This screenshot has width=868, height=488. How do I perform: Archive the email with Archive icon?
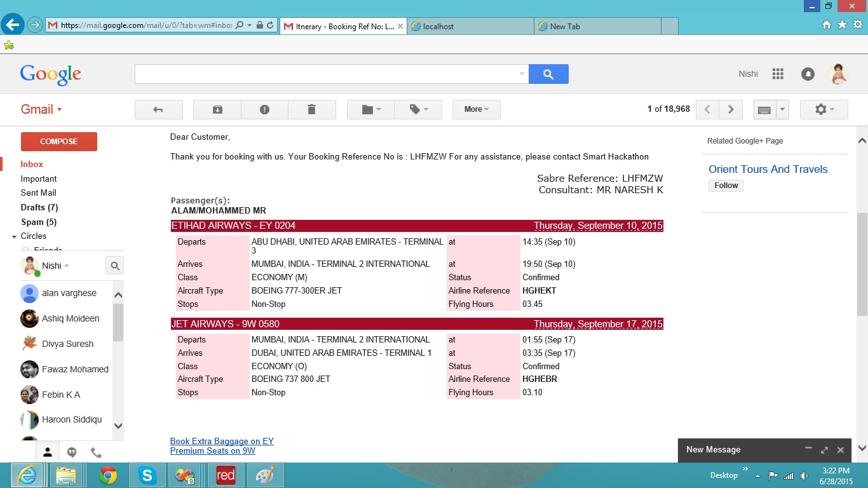click(x=217, y=109)
